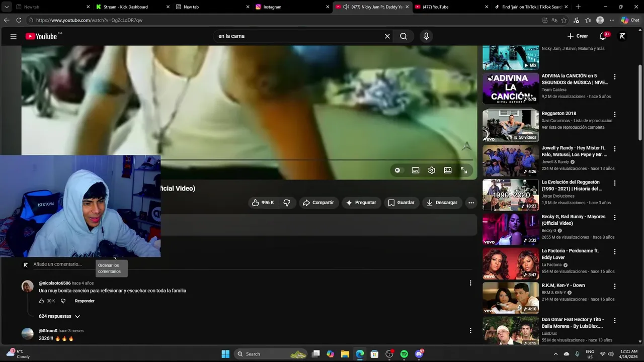Open a new browser tab with plus
Screen dimensions: 644x362
578,7
